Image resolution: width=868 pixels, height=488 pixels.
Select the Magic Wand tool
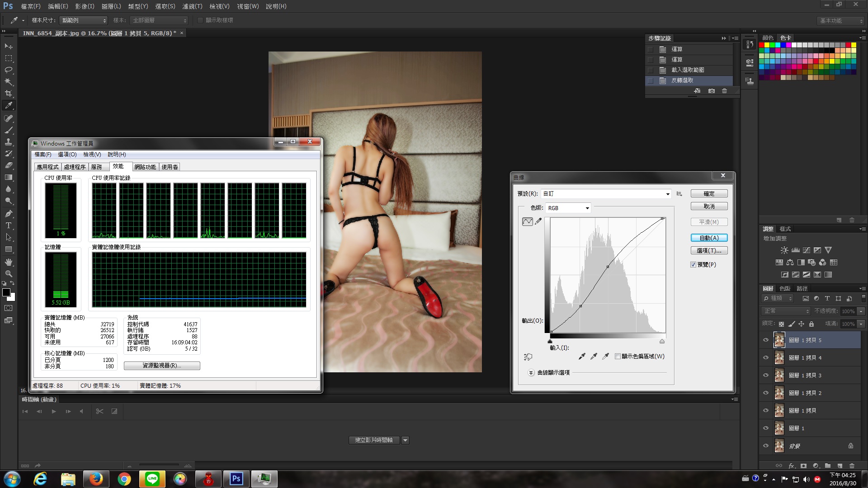click(9, 82)
